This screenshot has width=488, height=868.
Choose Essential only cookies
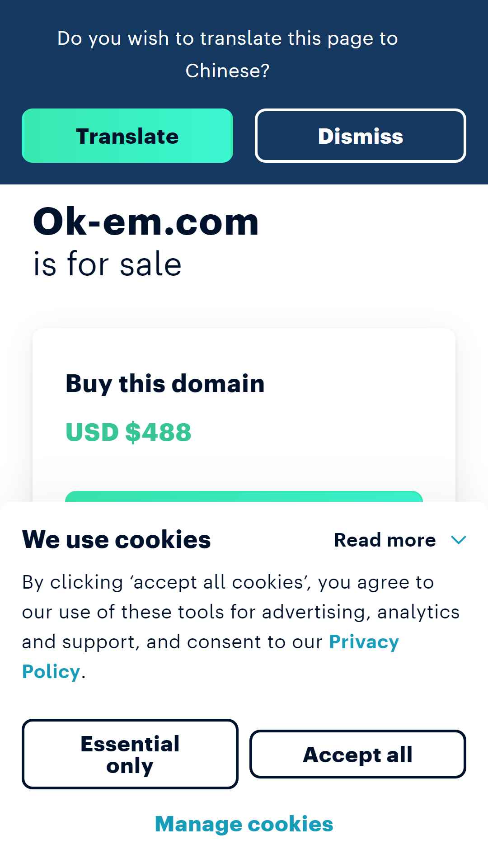click(x=130, y=754)
